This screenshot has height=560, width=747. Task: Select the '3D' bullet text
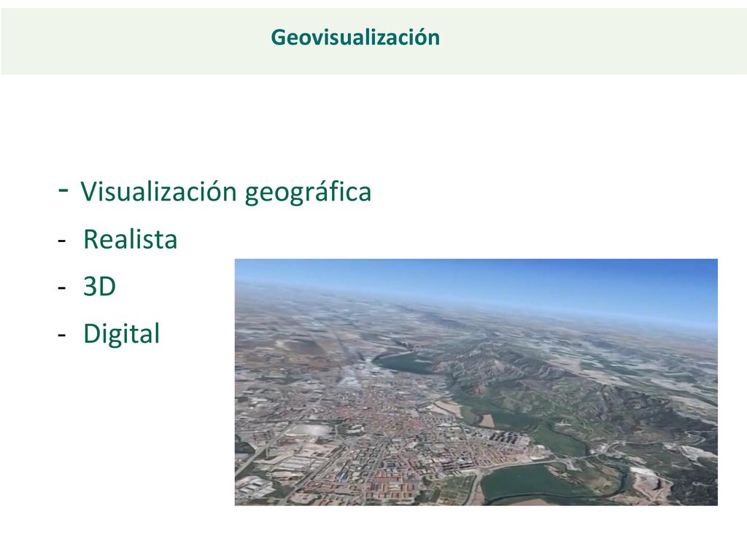point(99,286)
